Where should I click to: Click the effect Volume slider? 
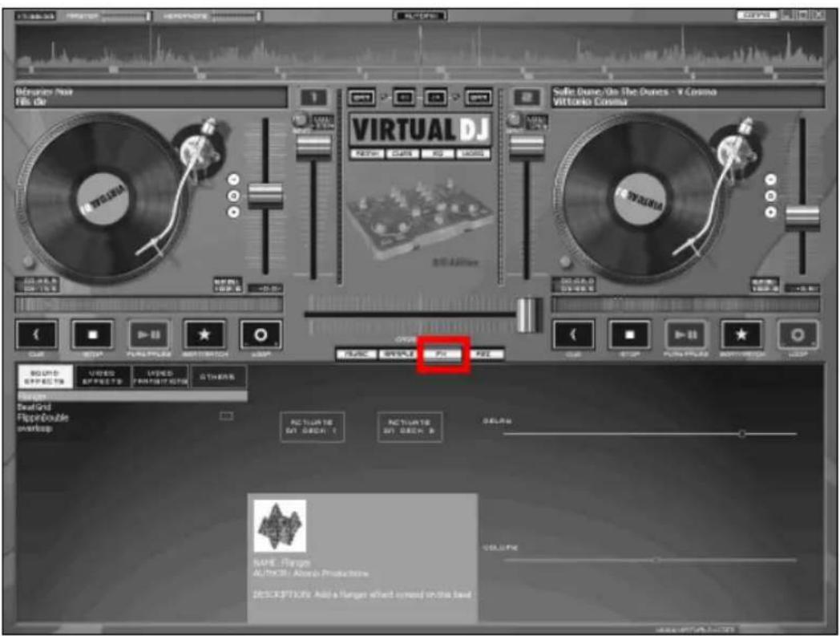[650, 560]
